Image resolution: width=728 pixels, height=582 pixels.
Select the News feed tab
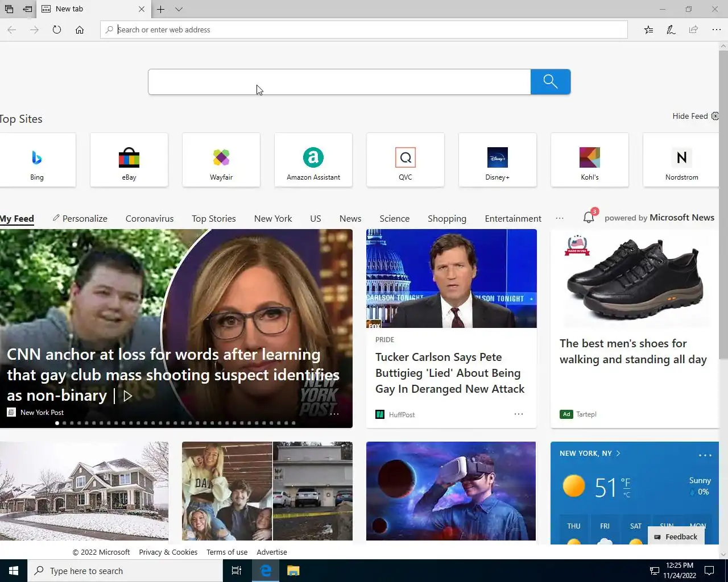[350, 218]
